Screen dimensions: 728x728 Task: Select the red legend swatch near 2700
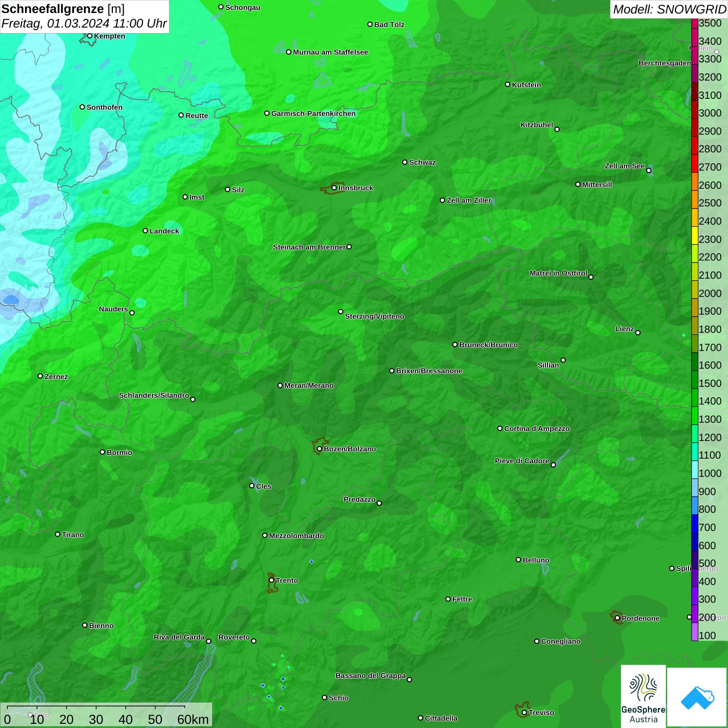(695, 163)
